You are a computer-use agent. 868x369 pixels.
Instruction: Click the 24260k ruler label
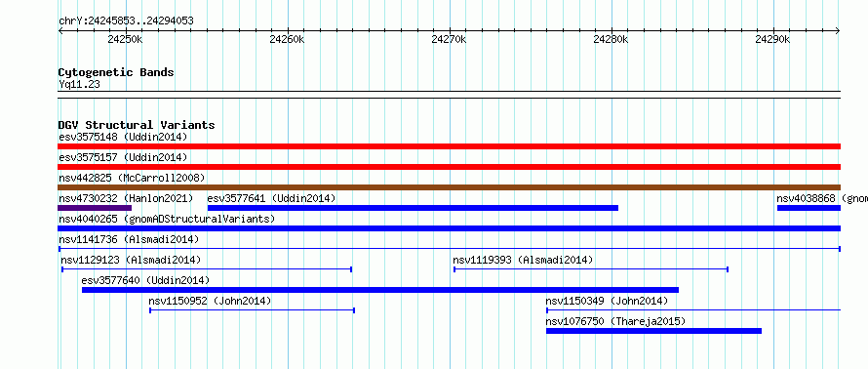pyautogui.click(x=288, y=39)
